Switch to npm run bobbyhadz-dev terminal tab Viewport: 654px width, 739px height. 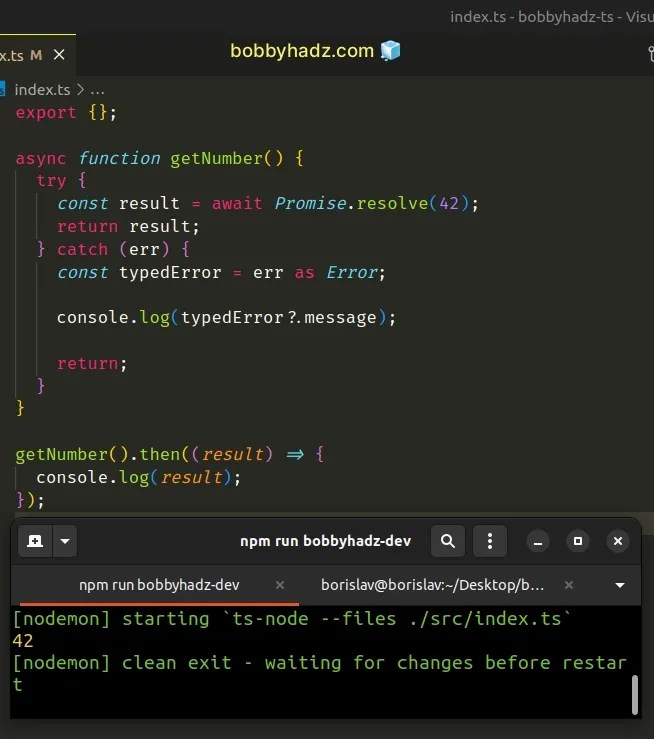(x=159, y=585)
